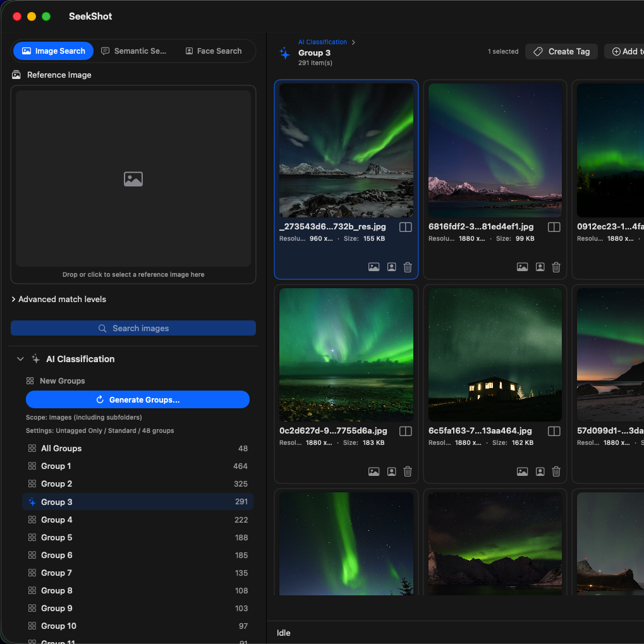This screenshot has height=644, width=644.
Task: Compare icon for _273543d6...732b_res.jpg
Action: click(405, 227)
